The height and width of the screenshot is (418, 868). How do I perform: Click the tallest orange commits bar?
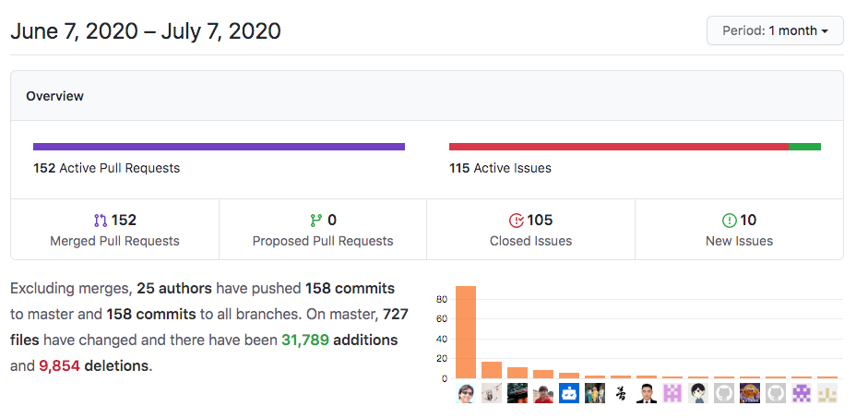(466, 332)
